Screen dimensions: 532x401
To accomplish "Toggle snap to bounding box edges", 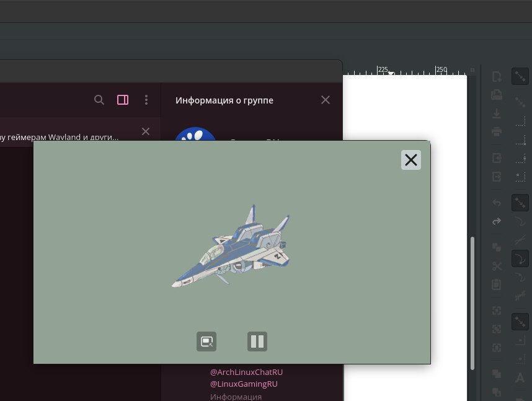I will point(520,121).
